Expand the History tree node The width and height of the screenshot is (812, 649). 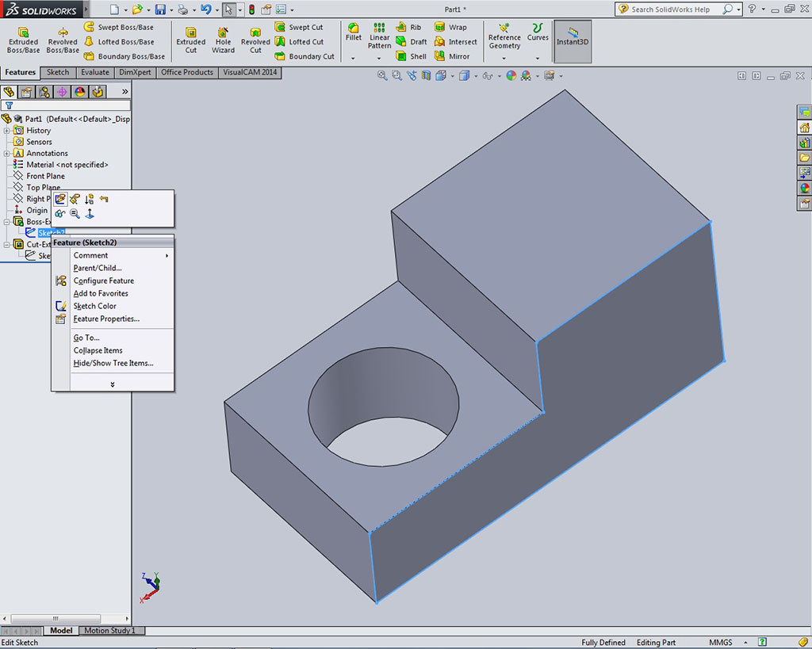click(x=7, y=131)
